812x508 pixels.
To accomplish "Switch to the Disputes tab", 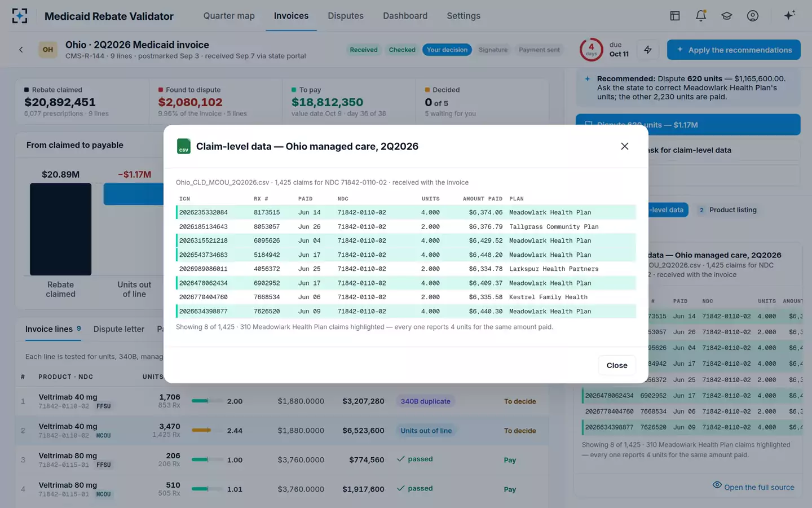I will (346, 16).
